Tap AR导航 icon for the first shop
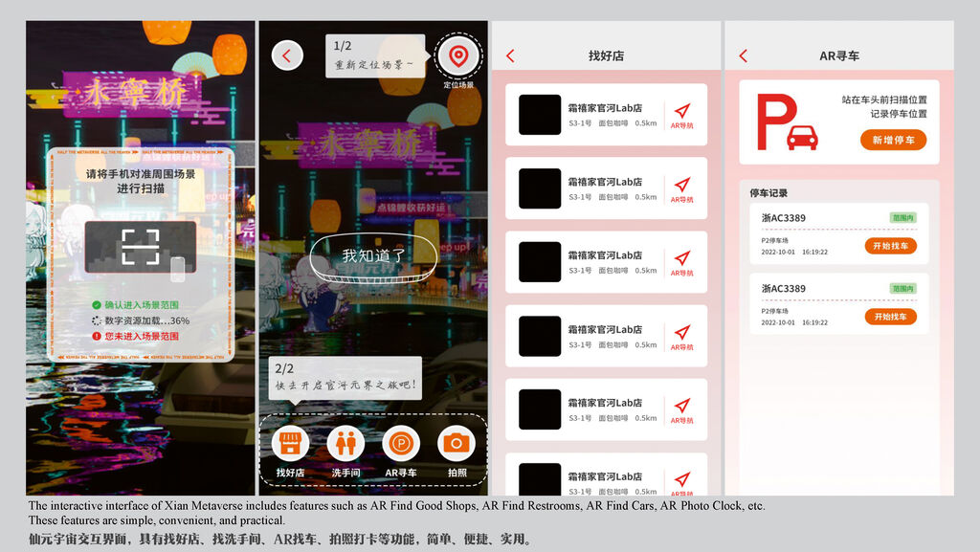This screenshot has width=980, height=552. 681,112
